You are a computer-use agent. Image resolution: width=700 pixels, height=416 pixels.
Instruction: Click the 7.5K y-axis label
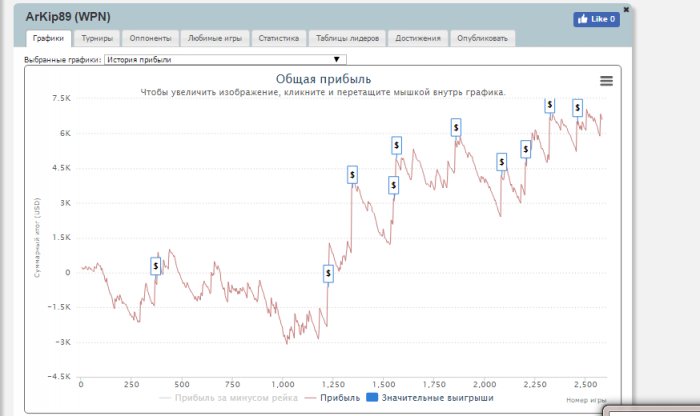[61, 98]
